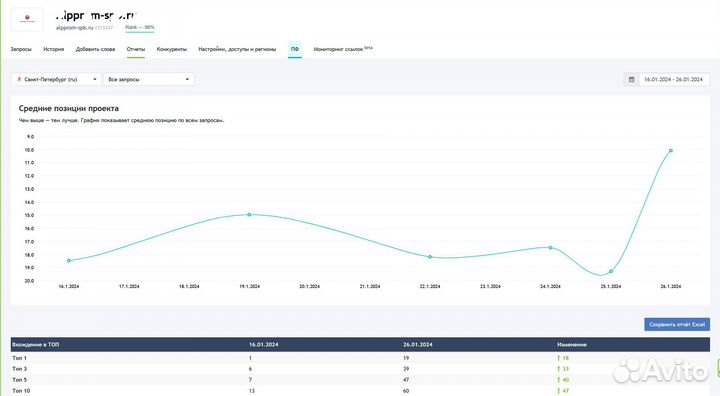This screenshot has width=720, height=396.
Task: Click the chart data point for 22.1.2024
Action: point(430,257)
